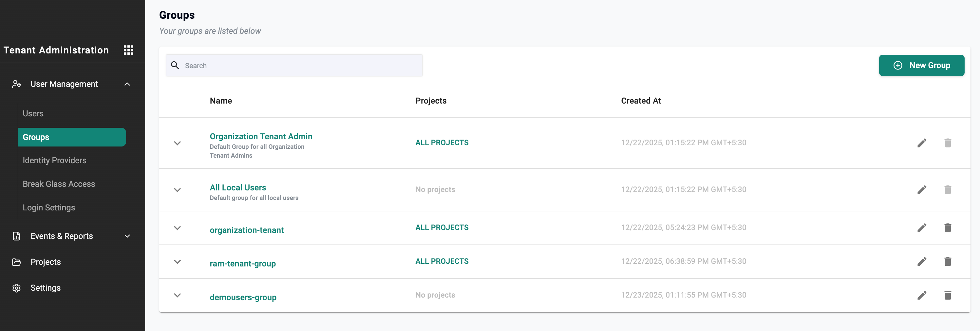
Task: Delete the ram-tenant-group entry
Action: 947,262
